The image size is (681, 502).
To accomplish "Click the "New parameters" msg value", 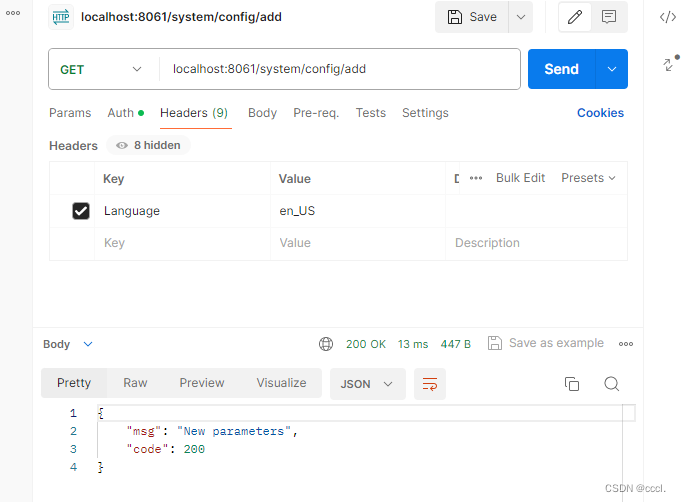I will [234, 431].
